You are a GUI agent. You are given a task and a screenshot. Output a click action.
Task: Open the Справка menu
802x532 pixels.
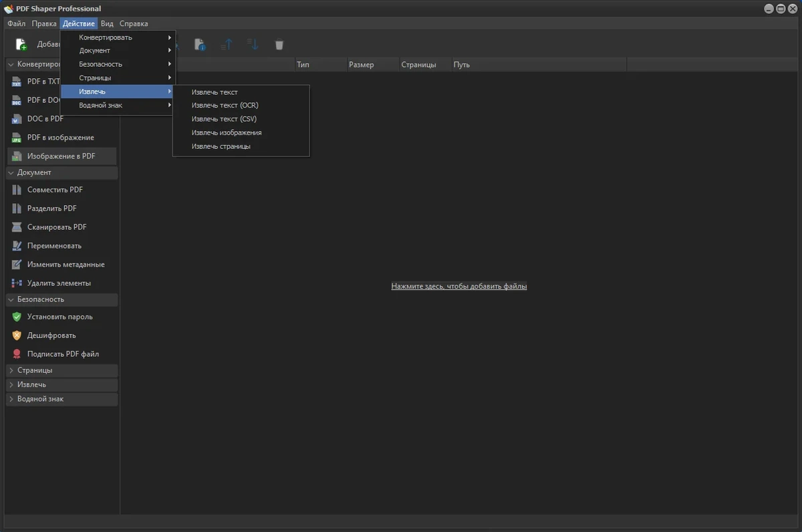pyautogui.click(x=134, y=23)
